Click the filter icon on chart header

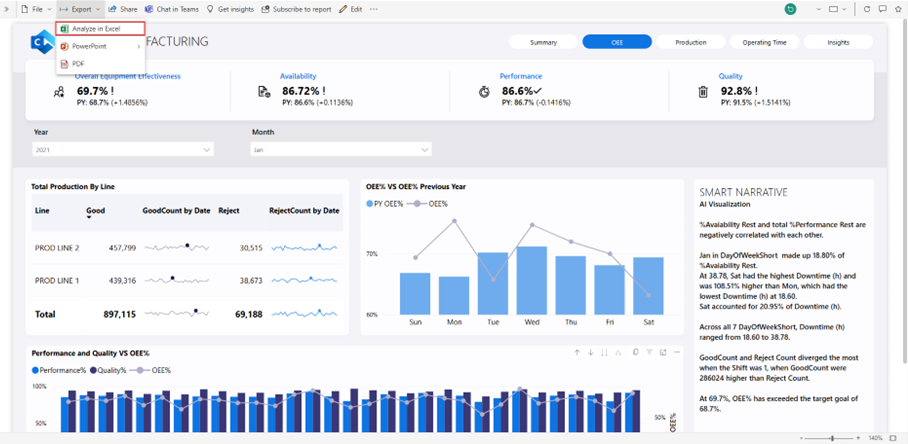pos(649,352)
